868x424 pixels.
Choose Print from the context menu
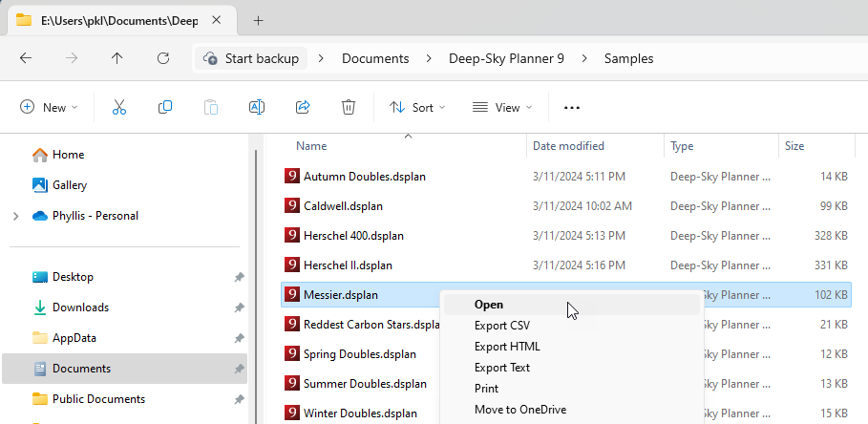tap(486, 389)
